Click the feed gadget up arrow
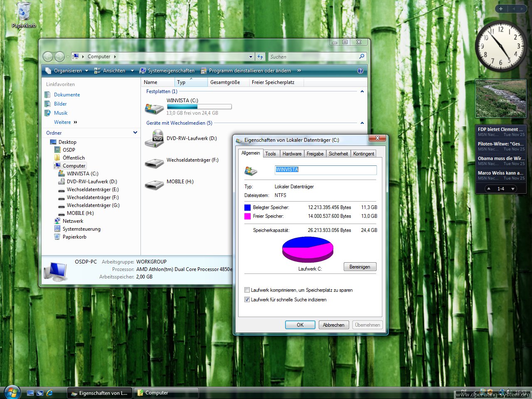 point(489,189)
